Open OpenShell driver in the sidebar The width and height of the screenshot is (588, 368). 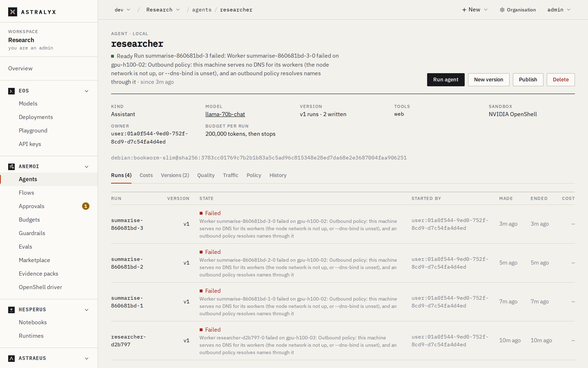pyautogui.click(x=40, y=287)
